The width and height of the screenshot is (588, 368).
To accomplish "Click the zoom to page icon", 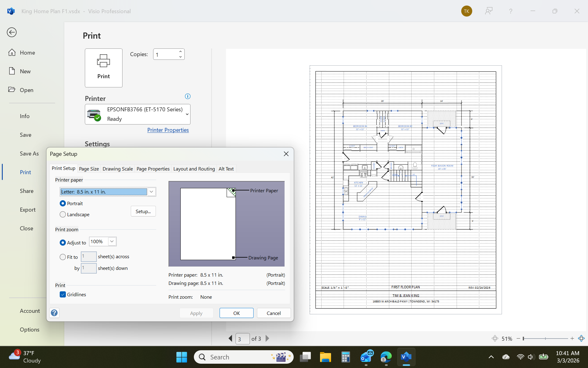I will [x=581, y=338].
